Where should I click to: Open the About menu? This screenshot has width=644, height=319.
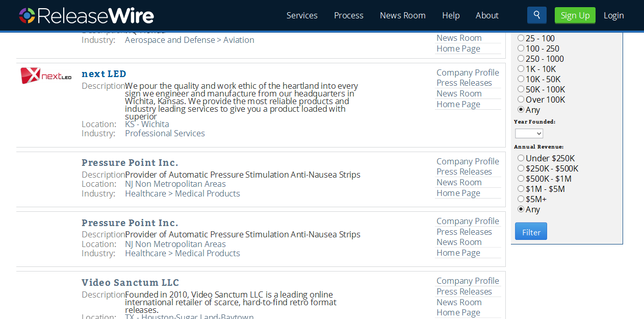(x=487, y=15)
